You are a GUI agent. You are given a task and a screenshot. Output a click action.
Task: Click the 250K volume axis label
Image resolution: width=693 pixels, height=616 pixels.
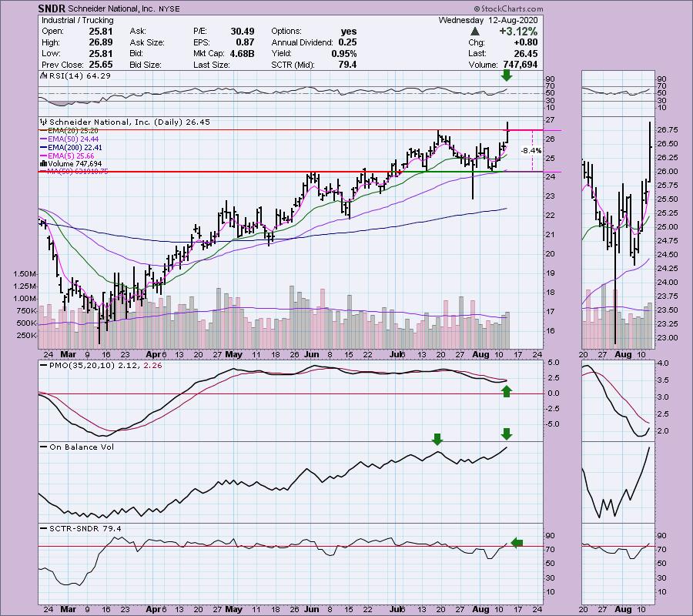[x=26, y=336]
